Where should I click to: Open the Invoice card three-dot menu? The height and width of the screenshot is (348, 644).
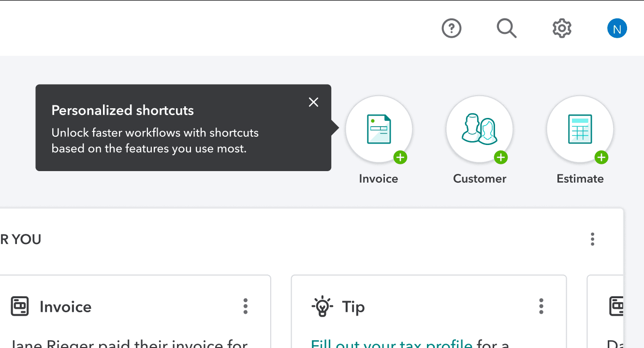pyautogui.click(x=245, y=306)
